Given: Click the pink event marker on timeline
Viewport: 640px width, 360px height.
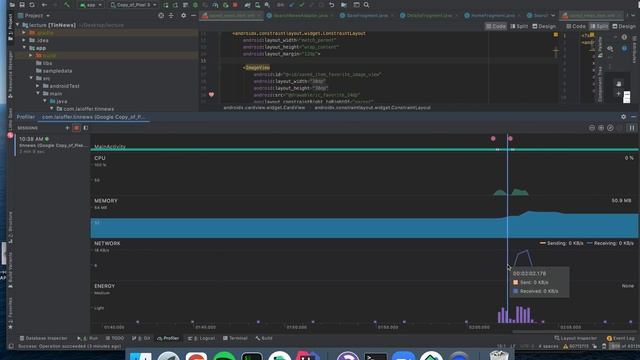Looking at the screenshot, I should click(493, 139).
